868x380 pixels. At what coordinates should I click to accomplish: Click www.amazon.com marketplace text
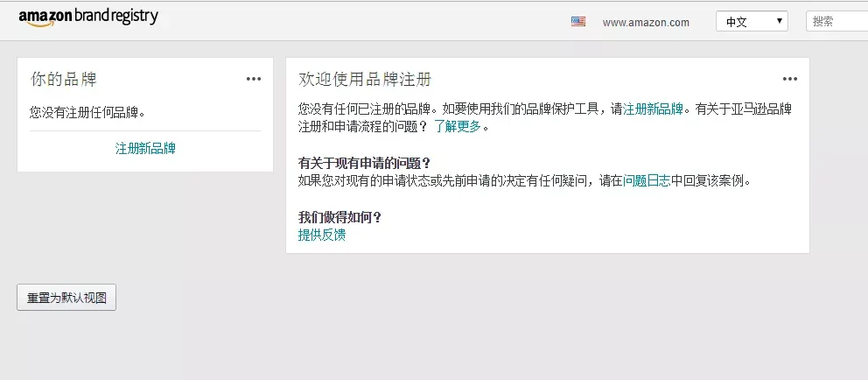tap(646, 23)
